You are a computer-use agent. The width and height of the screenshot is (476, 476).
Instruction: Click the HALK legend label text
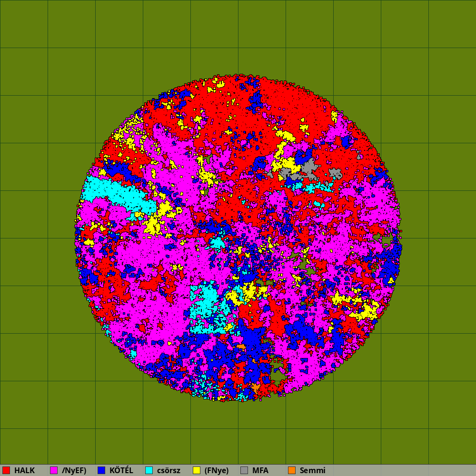point(24,470)
